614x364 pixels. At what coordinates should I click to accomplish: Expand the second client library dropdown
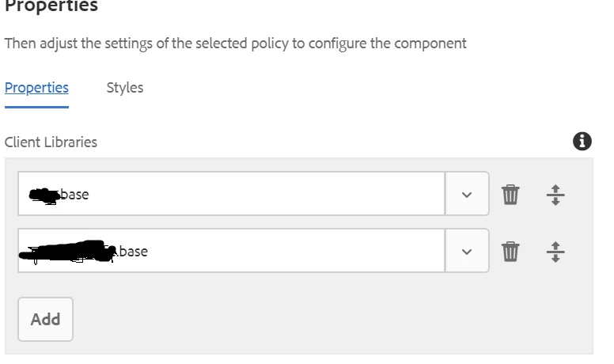pyautogui.click(x=467, y=252)
